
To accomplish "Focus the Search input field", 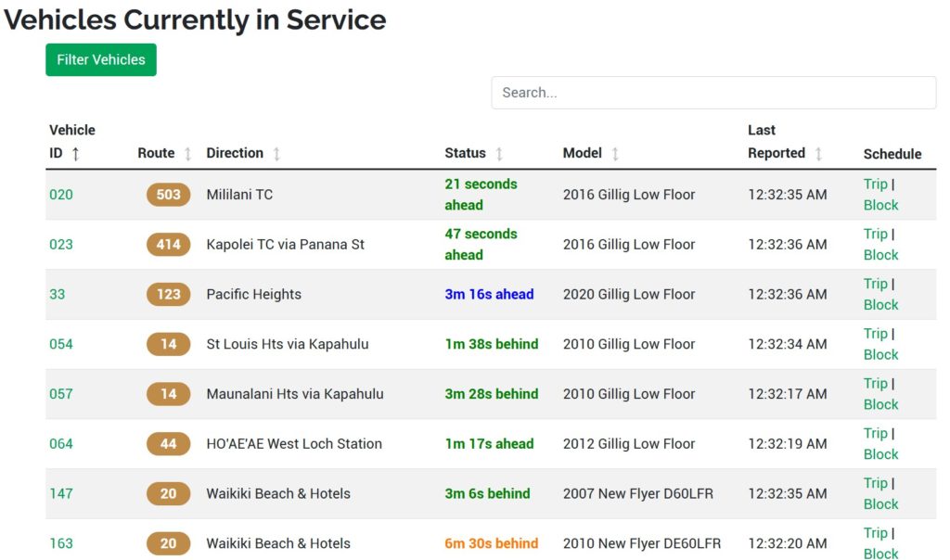I will (712, 93).
